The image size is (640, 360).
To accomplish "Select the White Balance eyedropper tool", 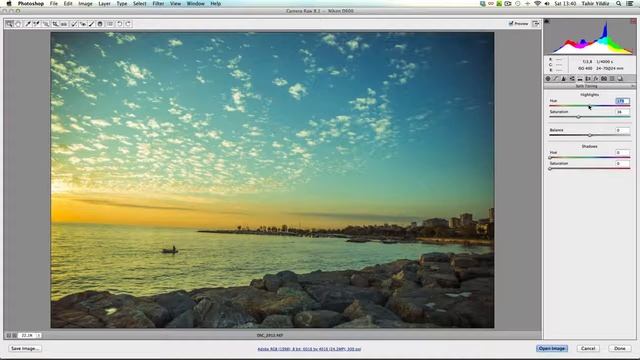I will tap(28, 24).
